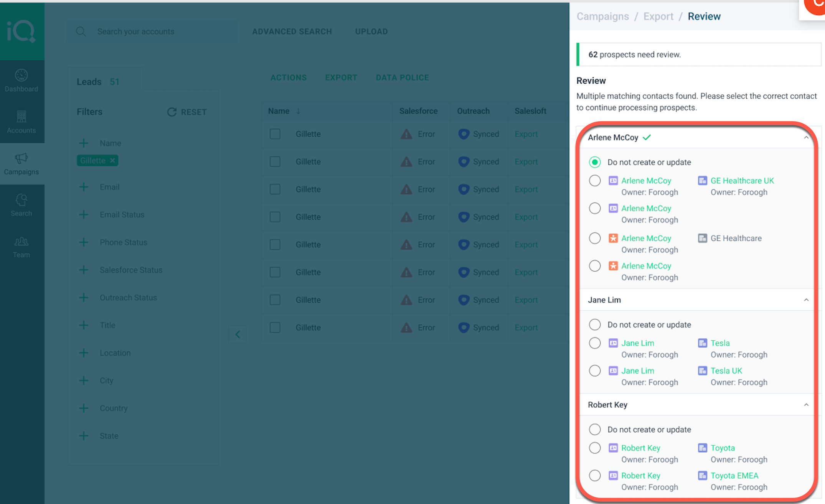
Task: Click the plus icon beside City filter
Action: (84, 380)
